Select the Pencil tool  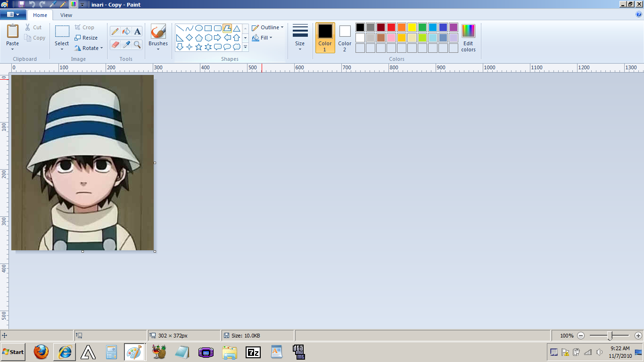point(115,32)
